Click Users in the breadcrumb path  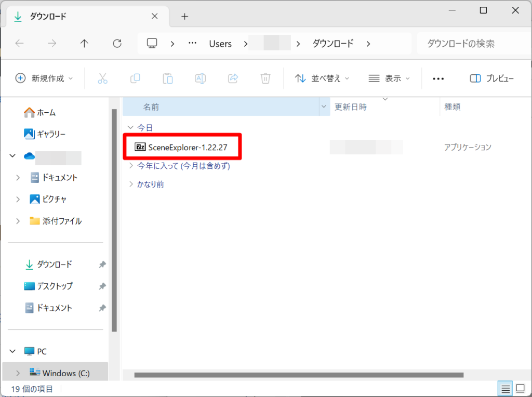220,44
